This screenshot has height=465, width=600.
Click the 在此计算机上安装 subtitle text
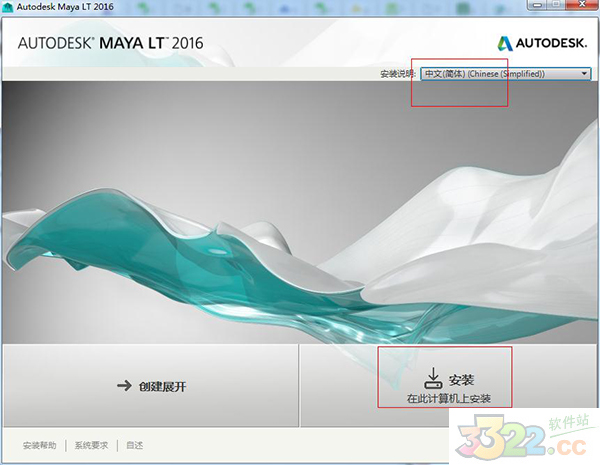pos(448,399)
